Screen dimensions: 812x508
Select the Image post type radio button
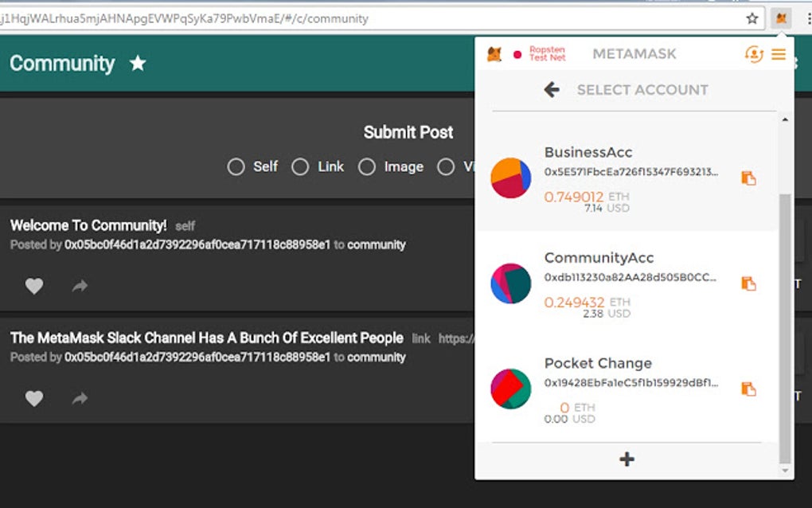point(367,166)
